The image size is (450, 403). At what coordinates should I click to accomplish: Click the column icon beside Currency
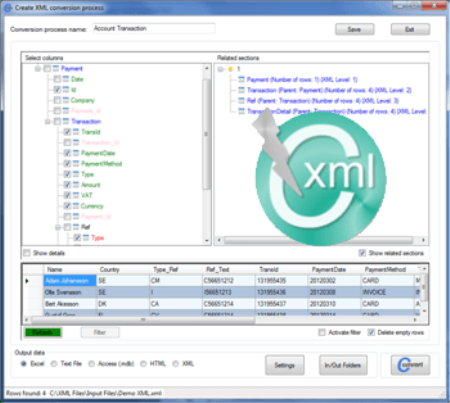pos(76,206)
